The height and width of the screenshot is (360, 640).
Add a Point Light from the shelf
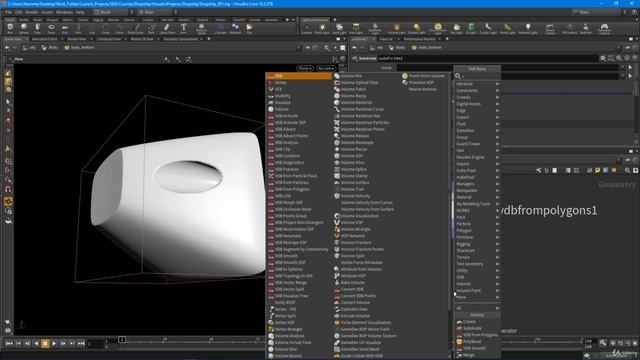pyautogui.click(x=322, y=29)
